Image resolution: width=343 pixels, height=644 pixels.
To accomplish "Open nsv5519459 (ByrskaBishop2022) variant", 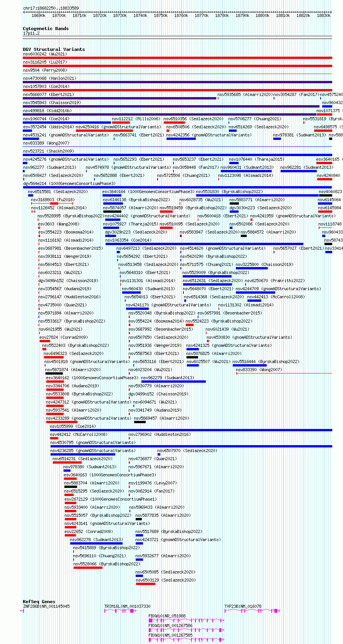I will point(193,208).
